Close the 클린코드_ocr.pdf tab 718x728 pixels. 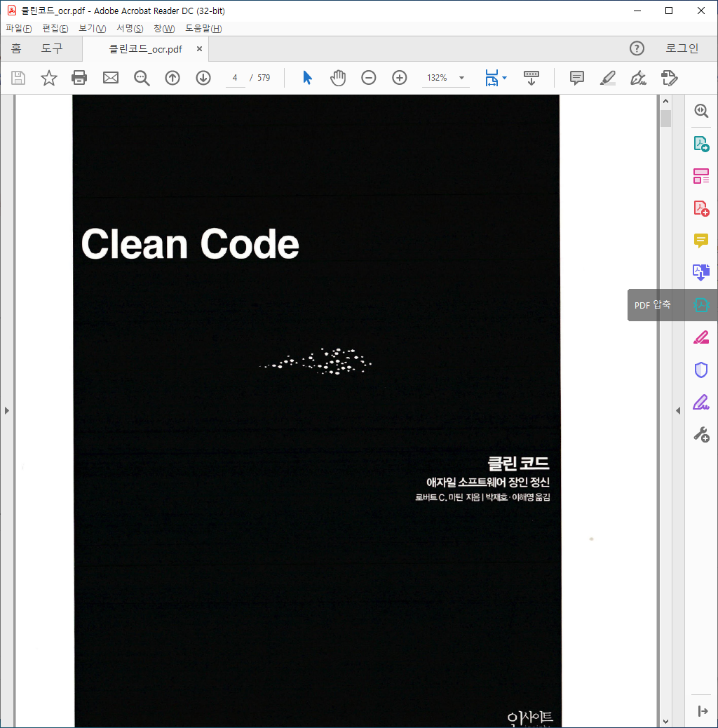pyautogui.click(x=199, y=49)
